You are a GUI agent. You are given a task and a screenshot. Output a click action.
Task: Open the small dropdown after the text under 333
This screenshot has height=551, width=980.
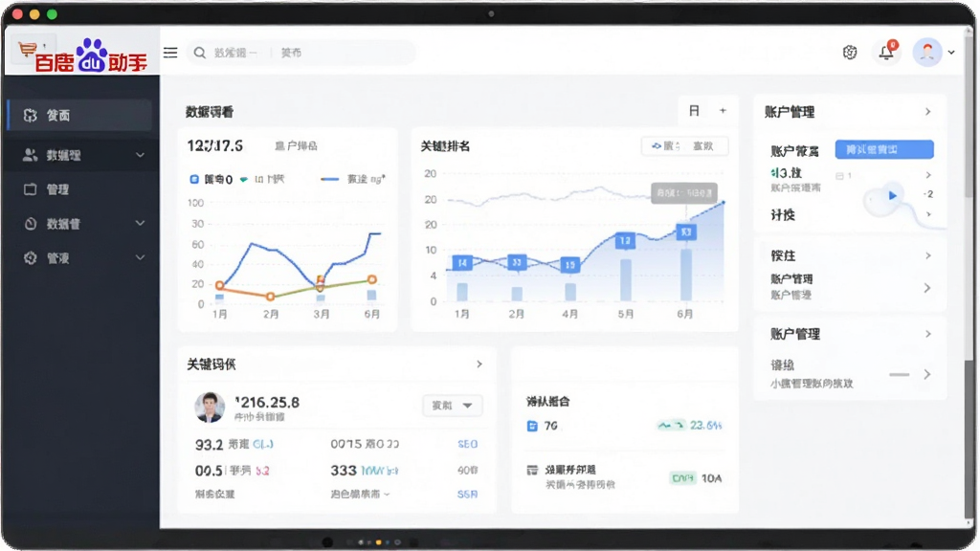[387, 495]
